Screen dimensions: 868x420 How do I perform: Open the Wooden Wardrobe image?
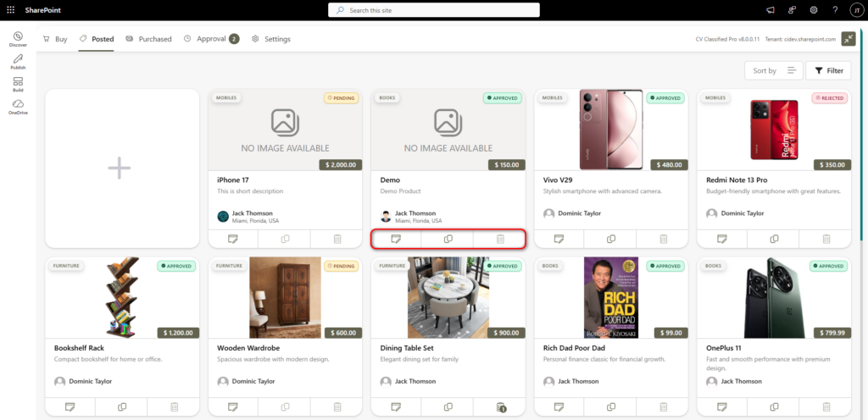285,297
